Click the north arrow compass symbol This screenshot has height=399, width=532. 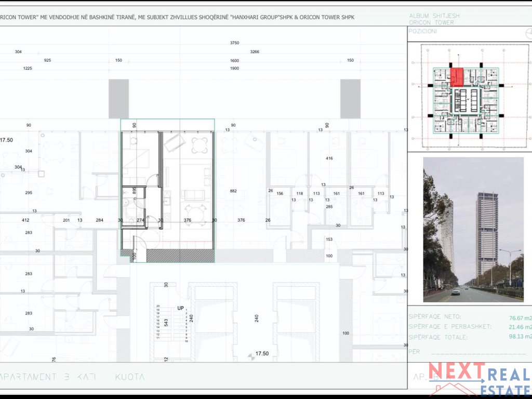[x=528, y=33]
